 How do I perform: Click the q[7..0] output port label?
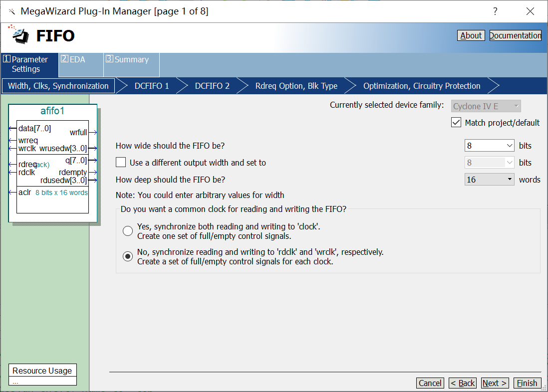click(76, 161)
